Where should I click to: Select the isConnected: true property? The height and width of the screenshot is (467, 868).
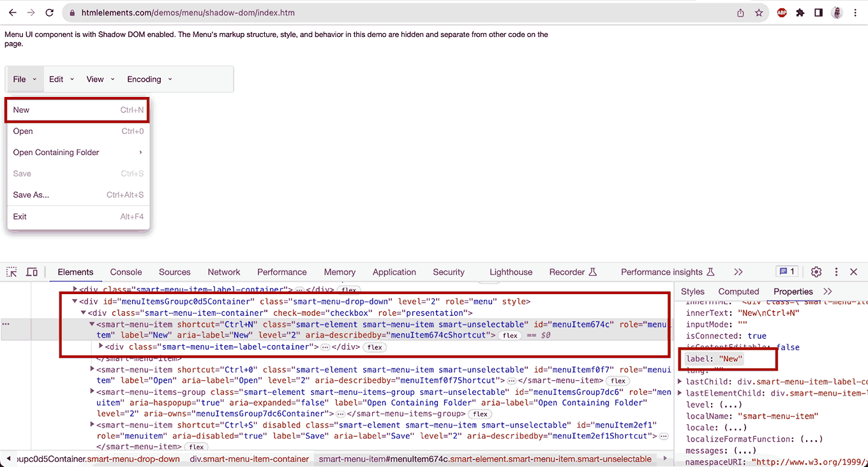click(x=726, y=336)
